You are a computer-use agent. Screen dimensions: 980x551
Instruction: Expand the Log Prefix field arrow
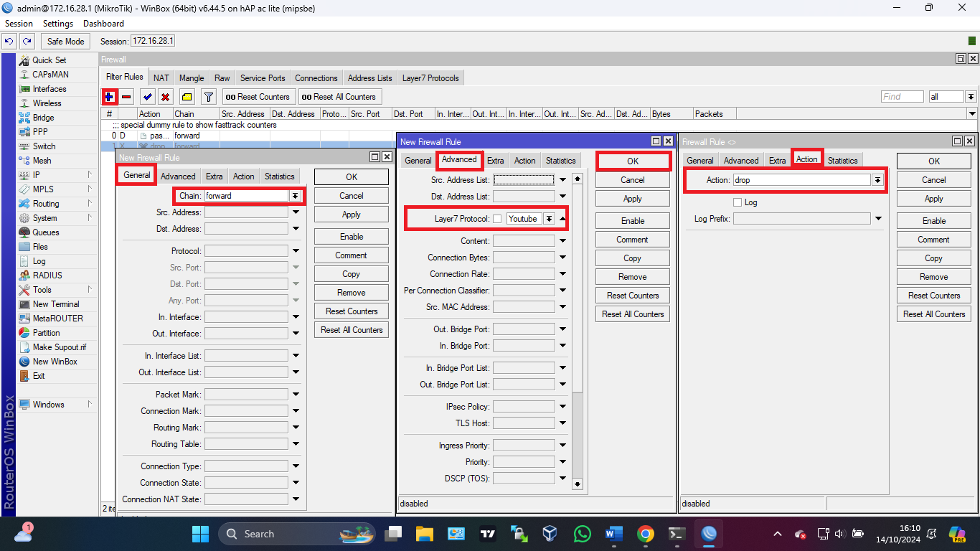tap(878, 219)
